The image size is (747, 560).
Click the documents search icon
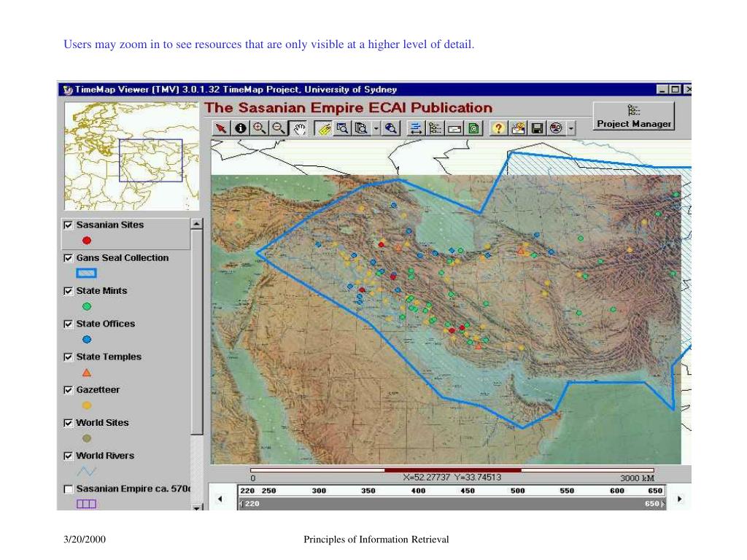tap(362, 128)
